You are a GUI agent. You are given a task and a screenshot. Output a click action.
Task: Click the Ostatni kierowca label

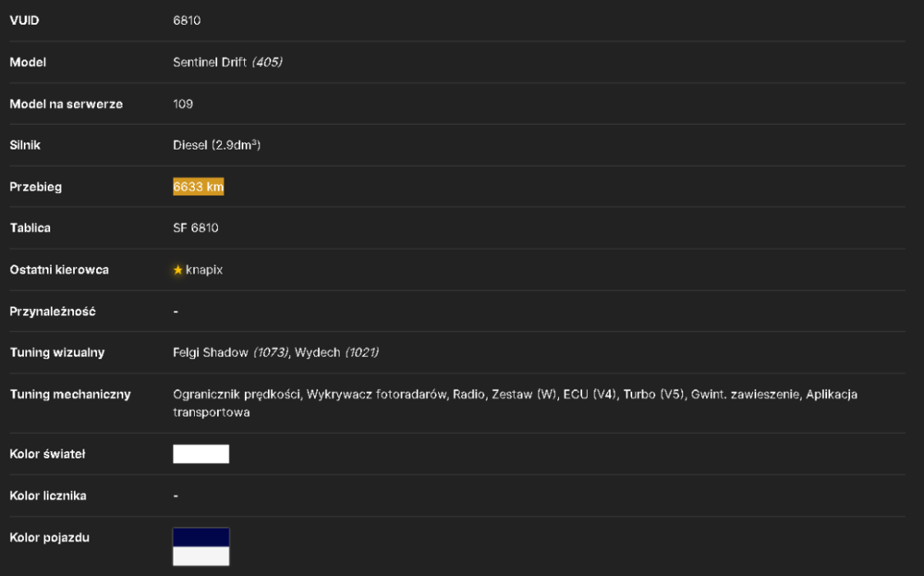point(59,270)
